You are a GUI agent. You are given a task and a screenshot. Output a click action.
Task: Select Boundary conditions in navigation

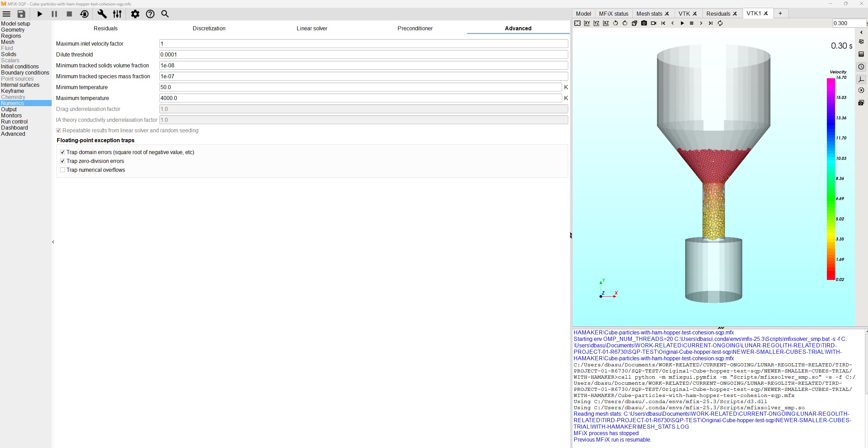click(25, 72)
